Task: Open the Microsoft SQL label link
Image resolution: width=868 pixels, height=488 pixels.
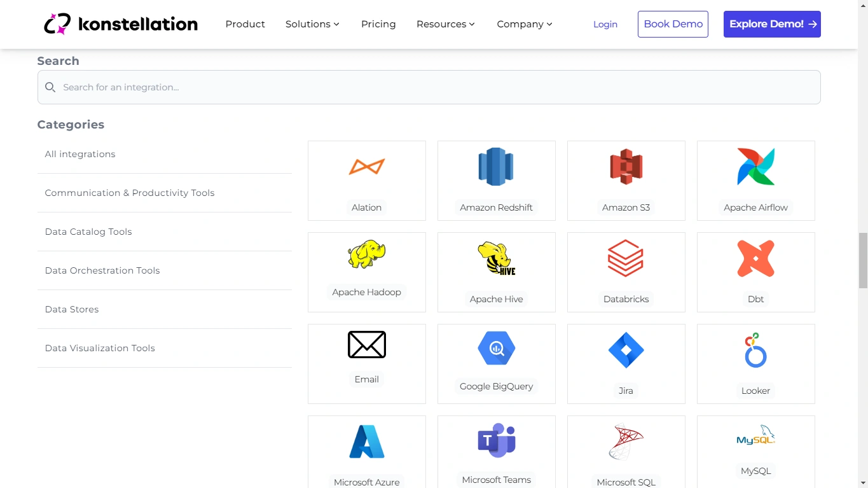Action: point(626,482)
